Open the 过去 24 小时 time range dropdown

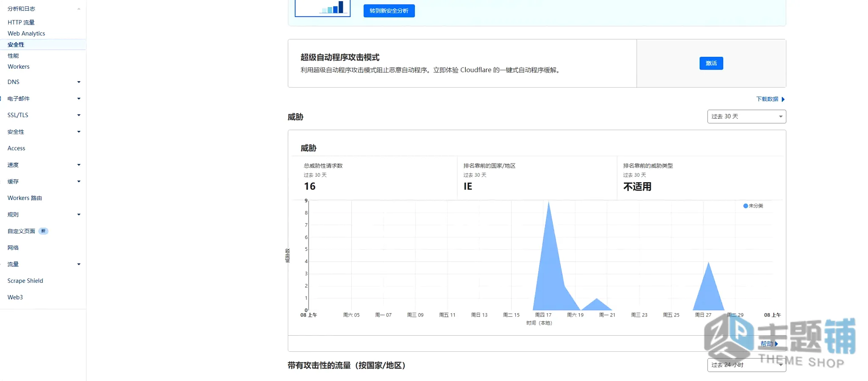point(747,365)
